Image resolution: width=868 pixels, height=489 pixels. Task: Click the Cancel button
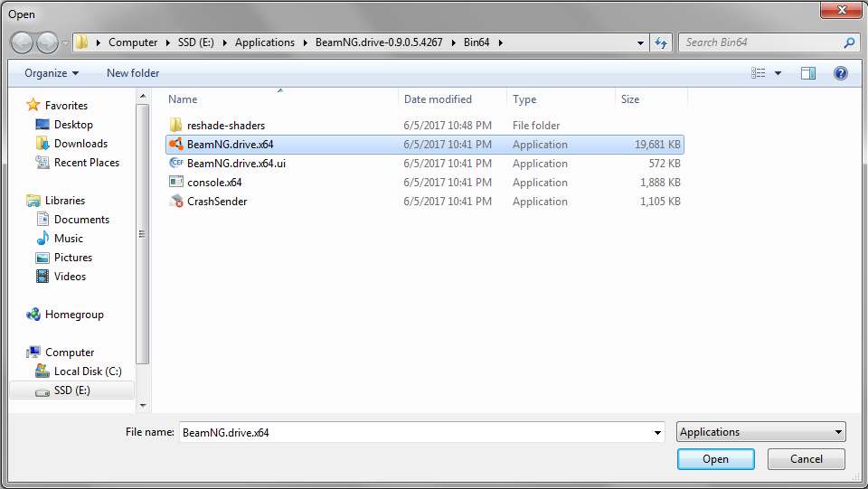806,459
